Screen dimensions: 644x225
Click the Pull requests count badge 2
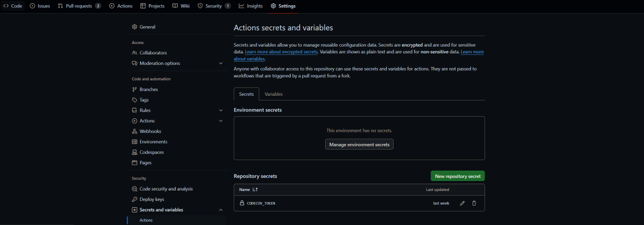pos(98,6)
